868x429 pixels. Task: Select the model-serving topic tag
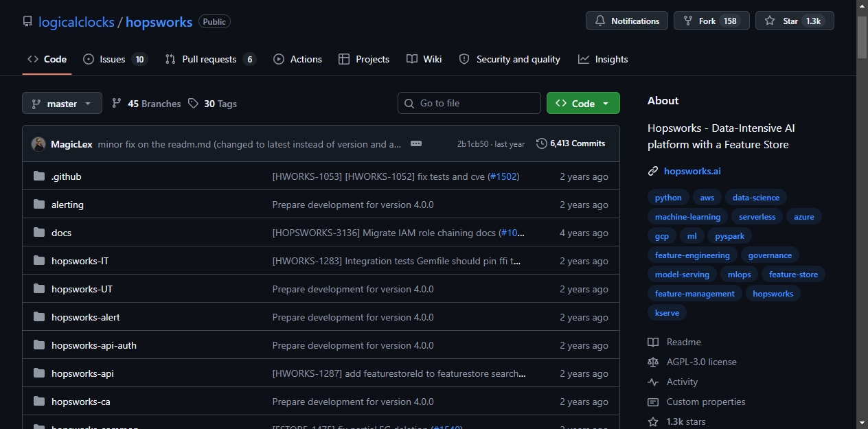(682, 275)
